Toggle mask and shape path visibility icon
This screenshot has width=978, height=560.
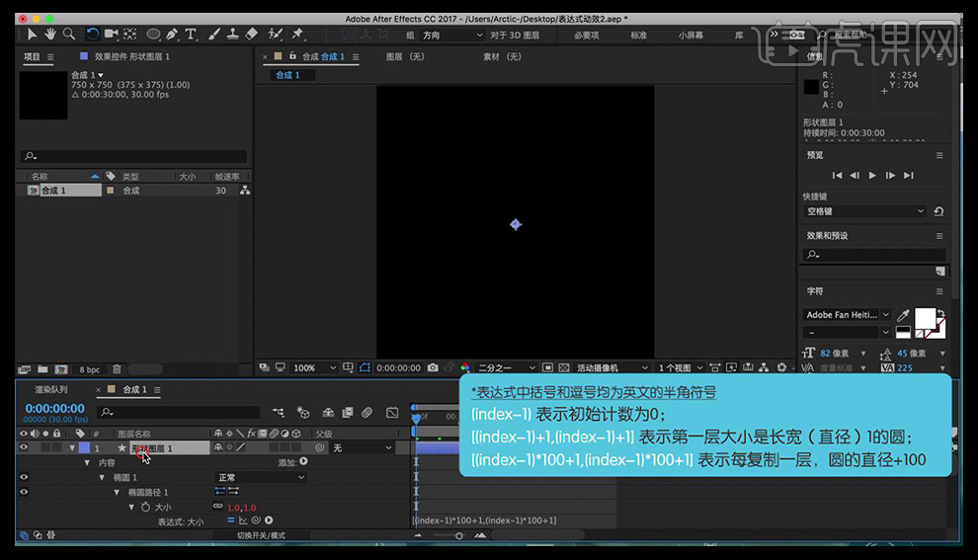coord(365,368)
